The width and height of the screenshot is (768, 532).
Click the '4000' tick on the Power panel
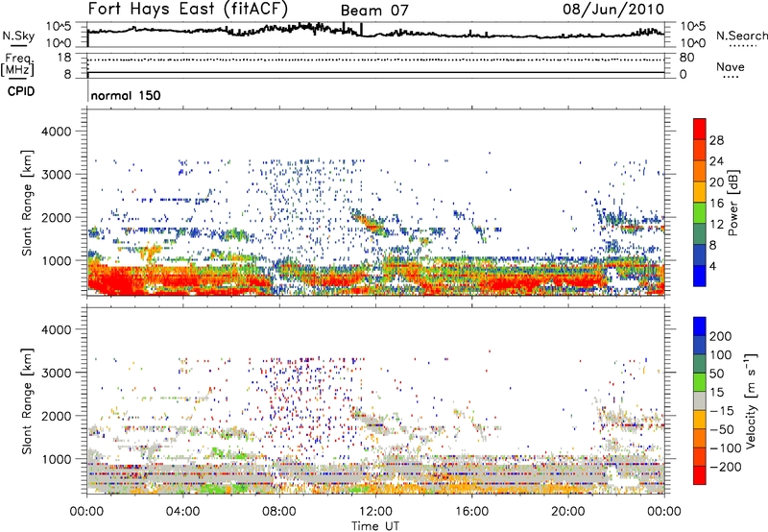pos(57,132)
